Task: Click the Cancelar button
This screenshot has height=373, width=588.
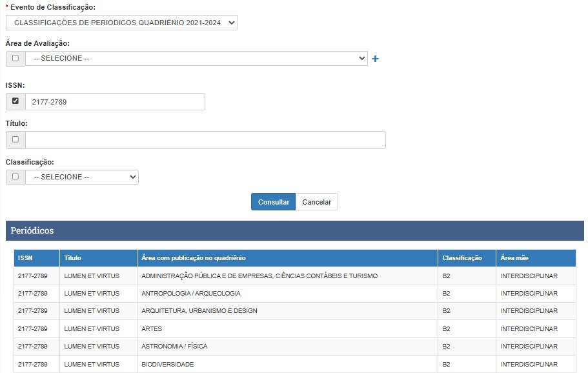Action: pyautogui.click(x=316, y=202)
